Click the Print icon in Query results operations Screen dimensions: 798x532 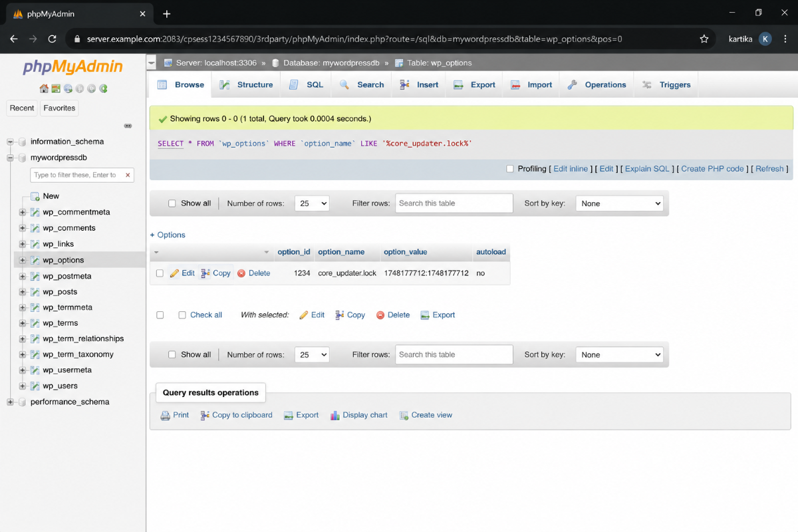click(x=165, y=416)
